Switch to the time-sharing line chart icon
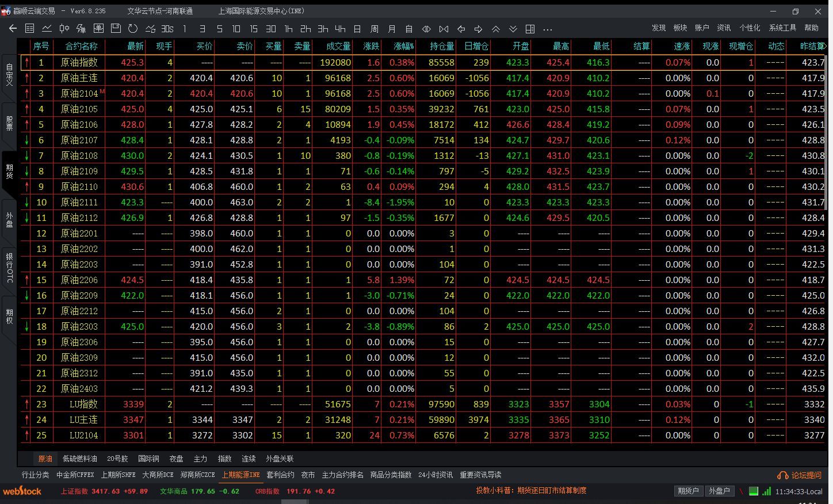The image size is (833, 504). click(47, 28)
